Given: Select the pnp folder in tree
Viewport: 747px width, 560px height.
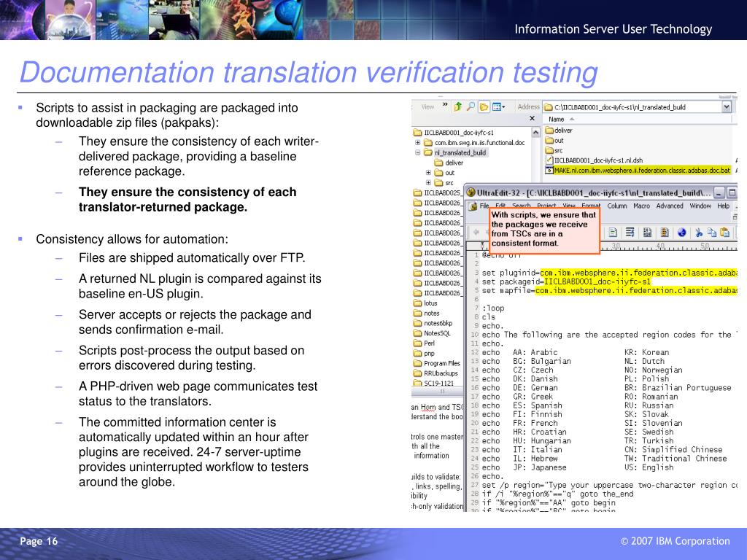Looking at the screenshot, I should [x=424, y=353].
